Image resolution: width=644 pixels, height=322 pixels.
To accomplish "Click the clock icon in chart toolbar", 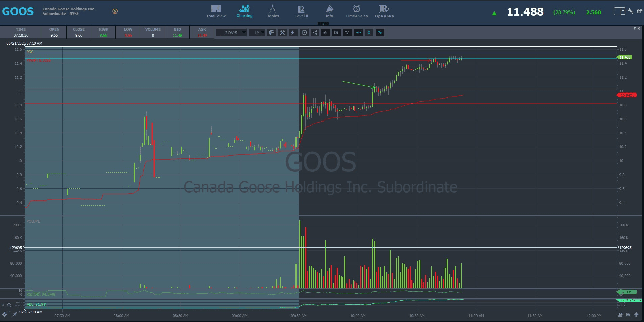I will click(x=304, y=33).
